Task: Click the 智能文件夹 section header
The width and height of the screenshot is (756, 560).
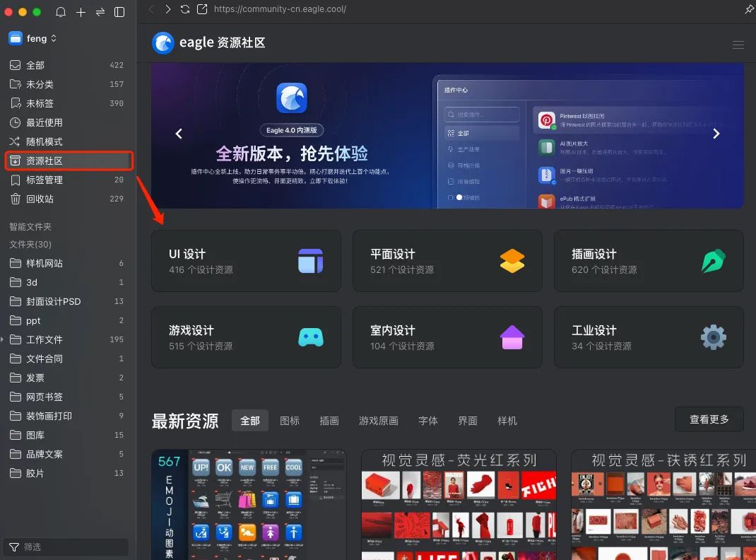Action: 30,227
